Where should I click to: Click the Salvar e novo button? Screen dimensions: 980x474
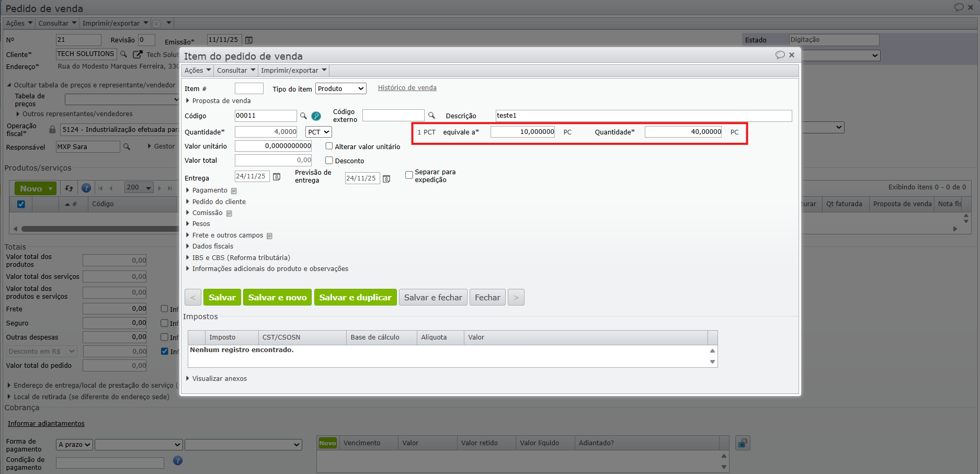pos(278,297)
